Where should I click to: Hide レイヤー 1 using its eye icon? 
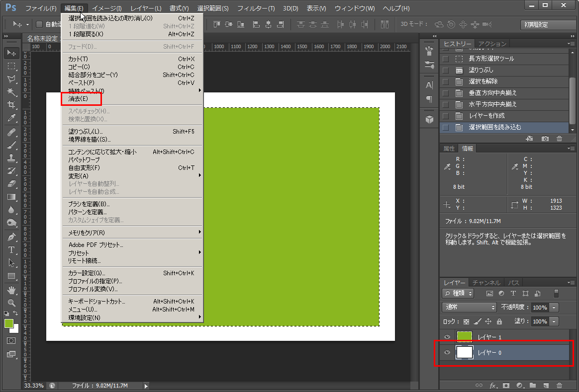(x=447, y=337)
